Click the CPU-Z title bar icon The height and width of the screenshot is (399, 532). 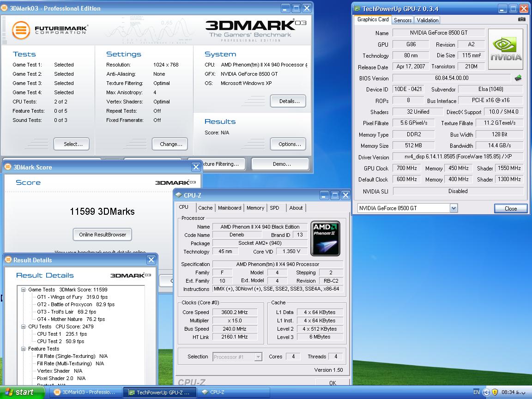[x=179, y=195]
